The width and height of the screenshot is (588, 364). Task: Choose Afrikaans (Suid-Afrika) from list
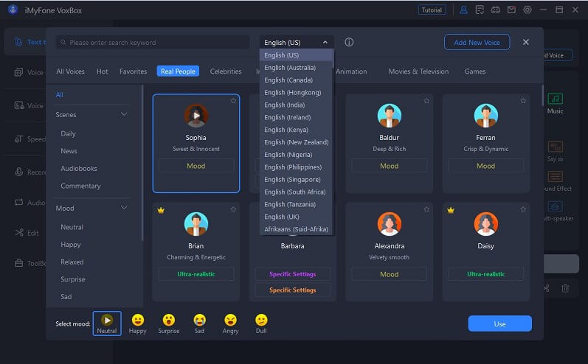pyautogui.click(x=296, y=229)
